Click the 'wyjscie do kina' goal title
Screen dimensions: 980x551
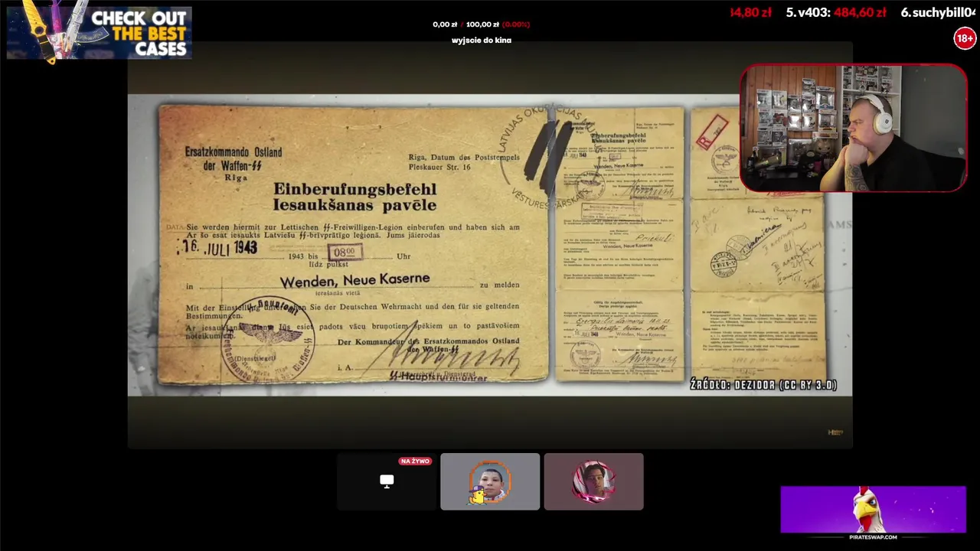coord(482,40)
